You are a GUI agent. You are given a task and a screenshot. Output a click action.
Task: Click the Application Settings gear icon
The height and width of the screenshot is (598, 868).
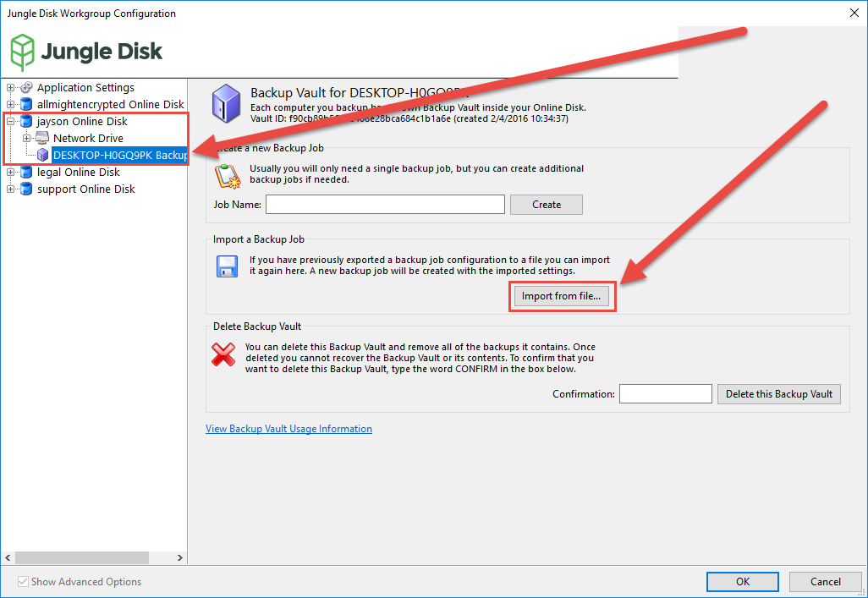coord(26,87)
